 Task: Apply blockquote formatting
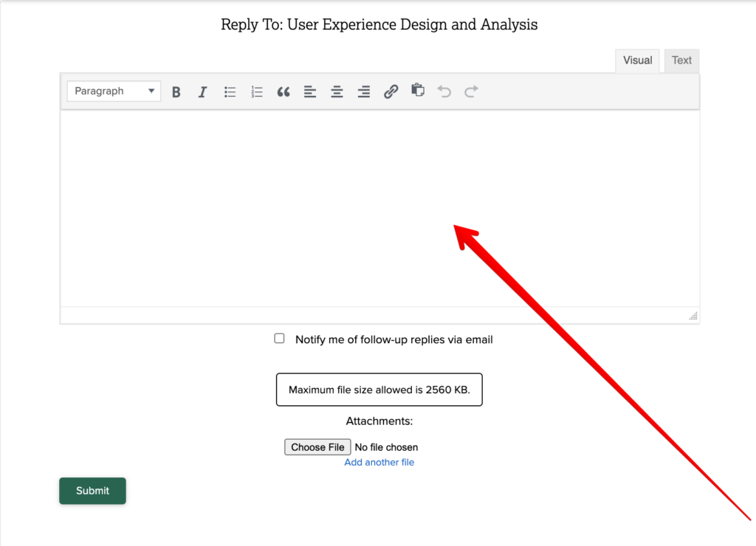click(283, 91)
